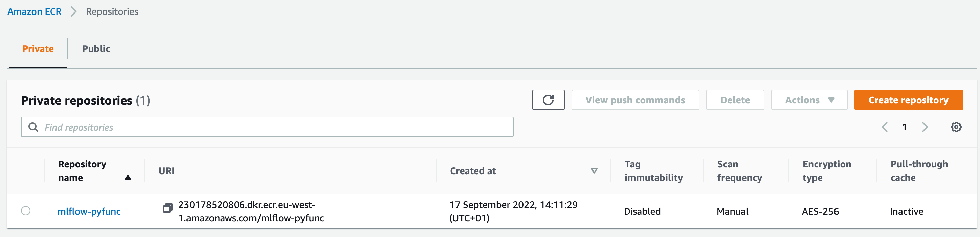Viewport: 980px width, 237px height.
Task: Switch to the Public tab
Action: click(x=96, y=49)
